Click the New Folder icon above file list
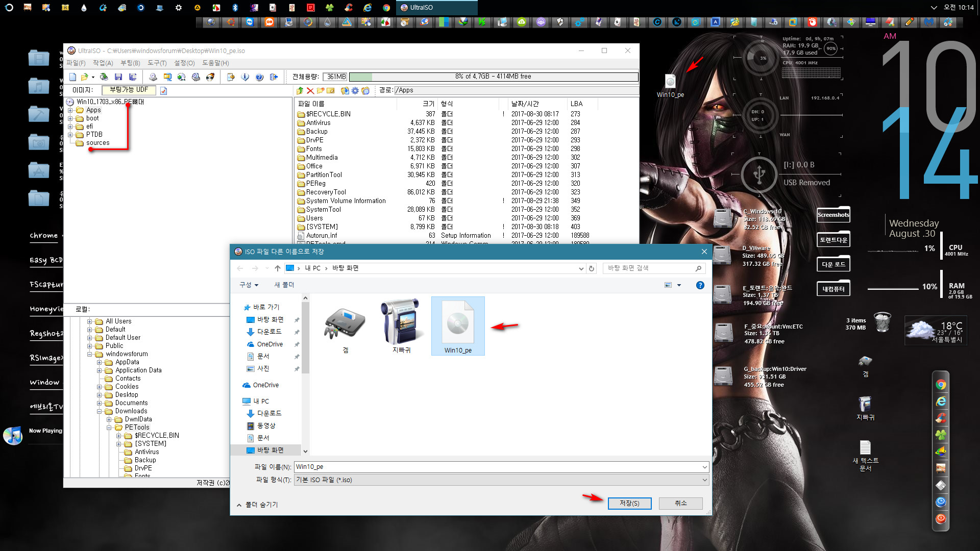This screenshot has width=980, height=551. [x=320, y=90]
